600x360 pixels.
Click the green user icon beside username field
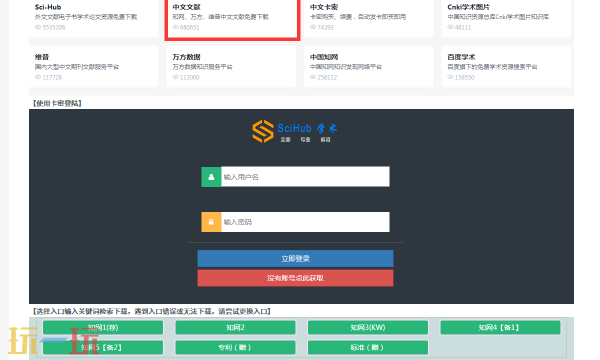click(x=211, y=177)
